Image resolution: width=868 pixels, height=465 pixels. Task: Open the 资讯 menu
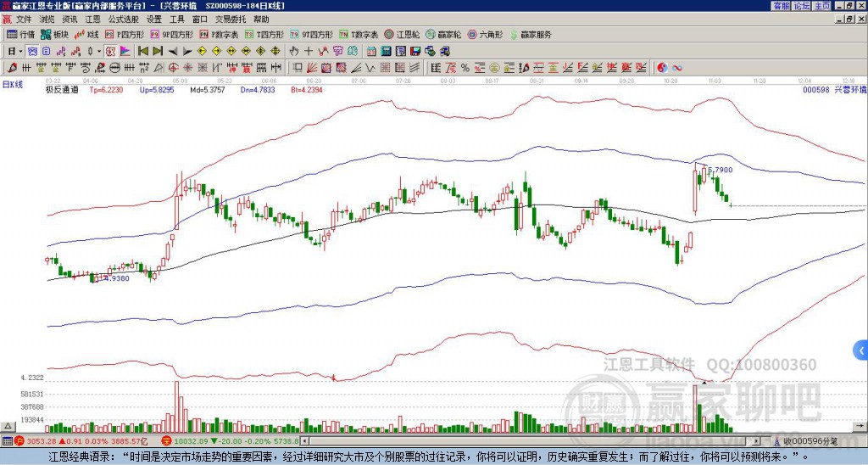tap(70, 20)
